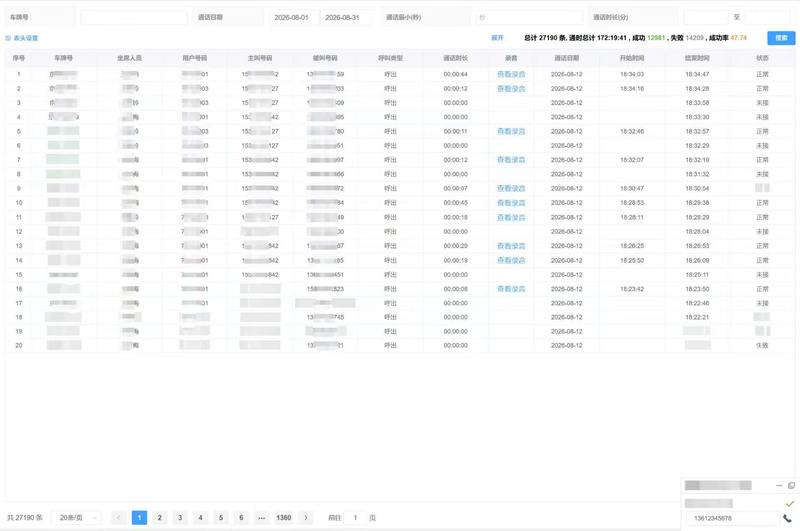Select row number 20 cell
800x531 pixels.
19,346
